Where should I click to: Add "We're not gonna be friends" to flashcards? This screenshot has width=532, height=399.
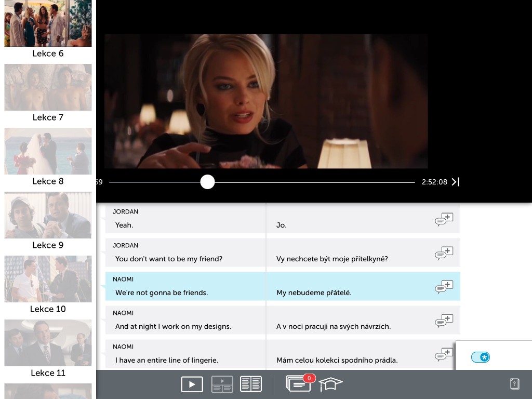[444, 287]
